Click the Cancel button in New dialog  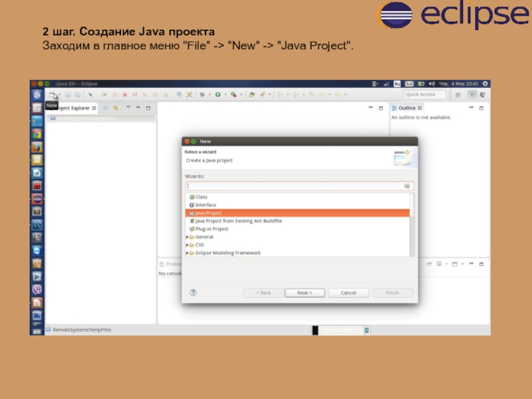(x=348, y=293)
